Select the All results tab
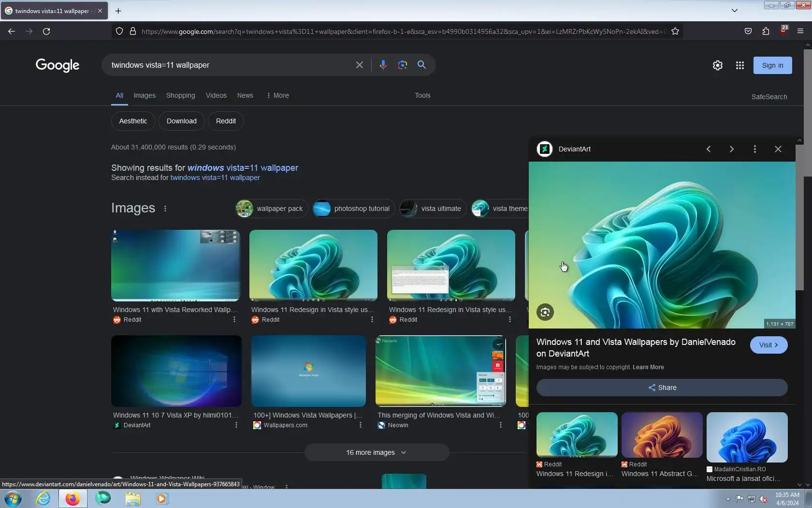Viewport: 812px width, 508px height. (x=119, y=95)
